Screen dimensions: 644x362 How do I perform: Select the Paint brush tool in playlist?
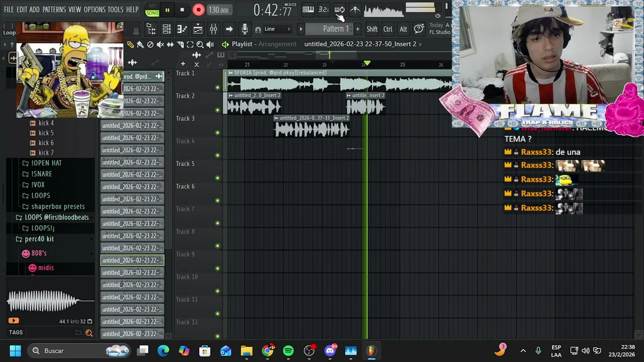[x=140, y=44]
